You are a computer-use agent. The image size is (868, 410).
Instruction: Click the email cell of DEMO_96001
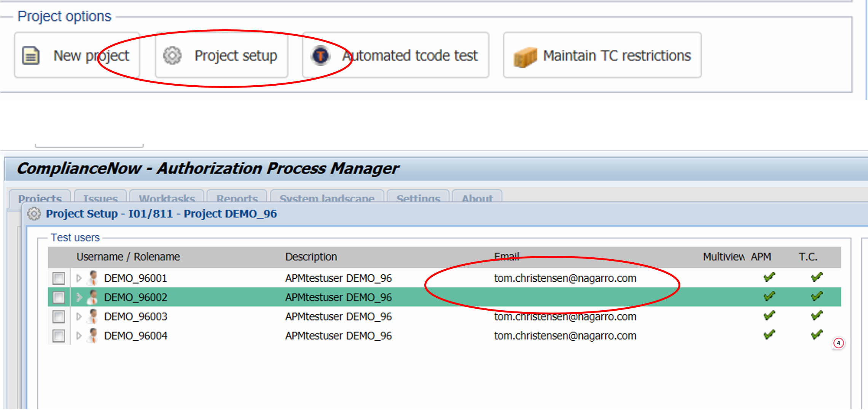[x=565, y=278]
